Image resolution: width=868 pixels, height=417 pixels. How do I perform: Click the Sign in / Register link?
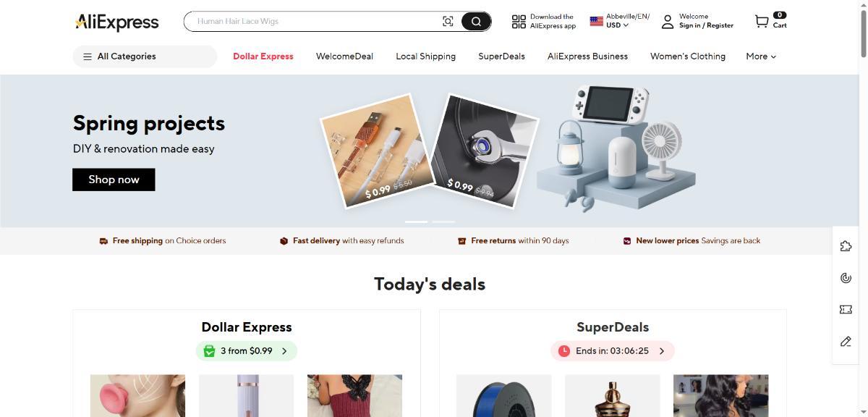click(706, 25)
